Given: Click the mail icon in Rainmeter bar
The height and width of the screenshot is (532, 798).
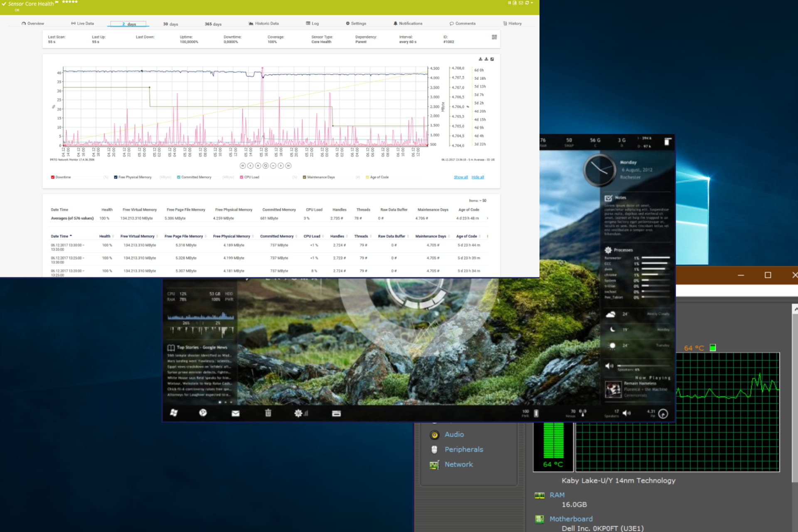Looking at the screenshot, I should 235,413.
